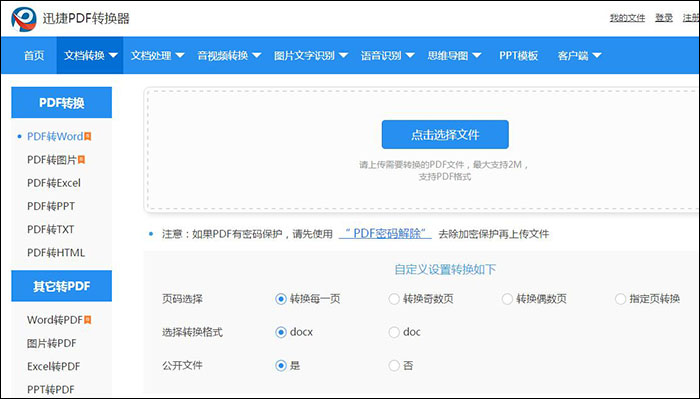The image size is (700, 399).
Task: Select the 指定页转换 radio option
Action: [x=621, y=299]
